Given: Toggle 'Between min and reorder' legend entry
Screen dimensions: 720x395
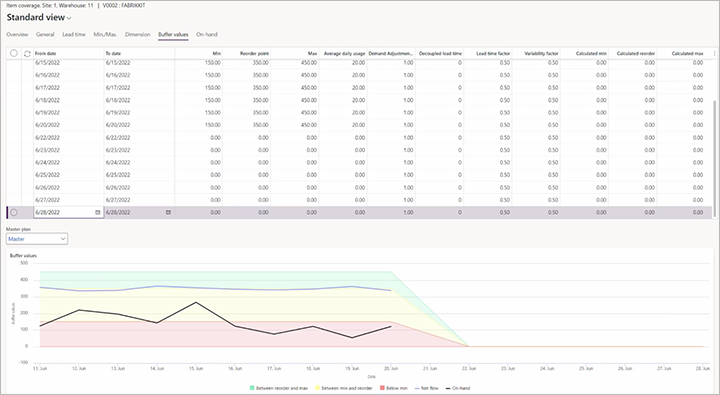Looking at the screenshot, I should (343, 388).
